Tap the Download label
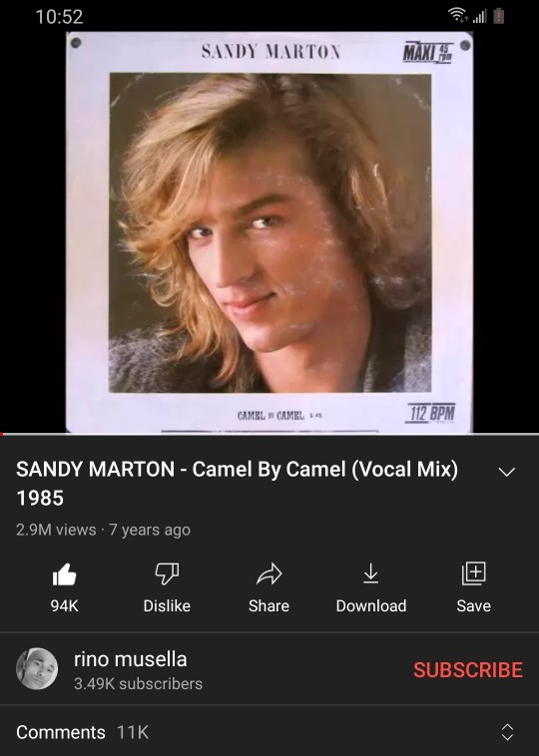The height and width of the screenshot is (756, 539). pyautogui.click(x=371, y=605)
